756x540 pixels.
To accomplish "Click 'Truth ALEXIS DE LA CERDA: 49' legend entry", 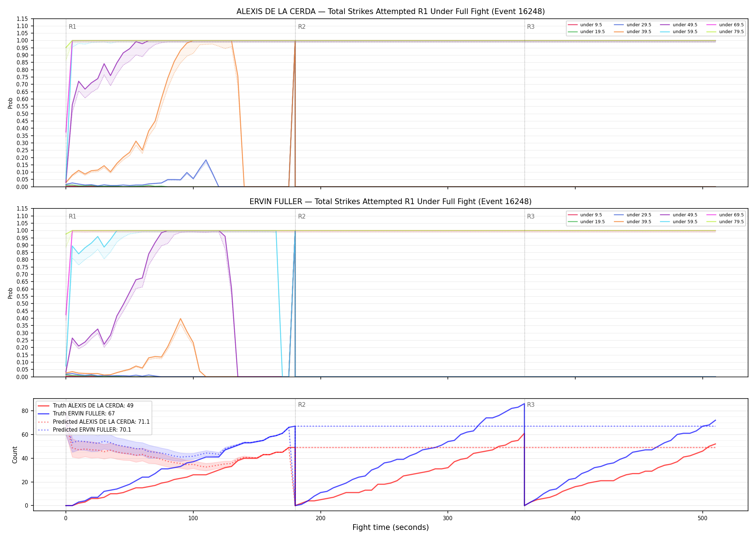I will coord(85,406).
